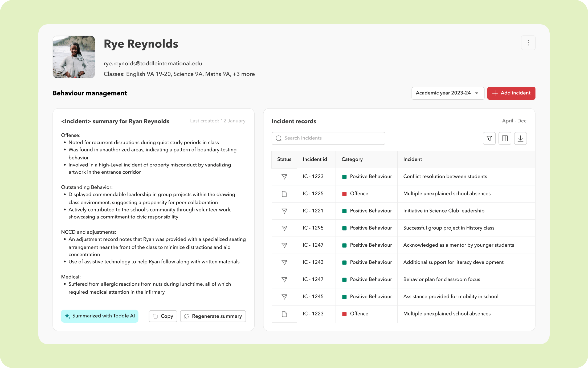Click the Add incident button
The width and height of the screenshot is (588, 368).
(x=511, y=93)
